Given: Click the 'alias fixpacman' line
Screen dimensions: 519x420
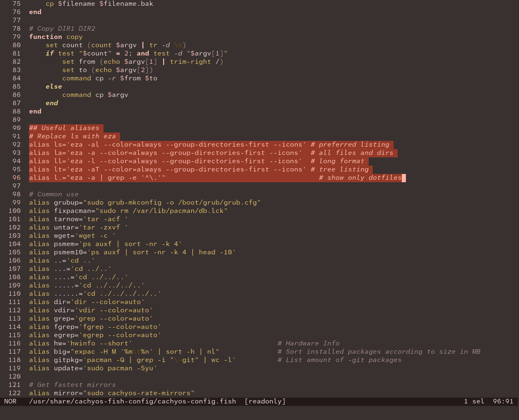Looking at the screenshot, I should click(x=128, y=211).
